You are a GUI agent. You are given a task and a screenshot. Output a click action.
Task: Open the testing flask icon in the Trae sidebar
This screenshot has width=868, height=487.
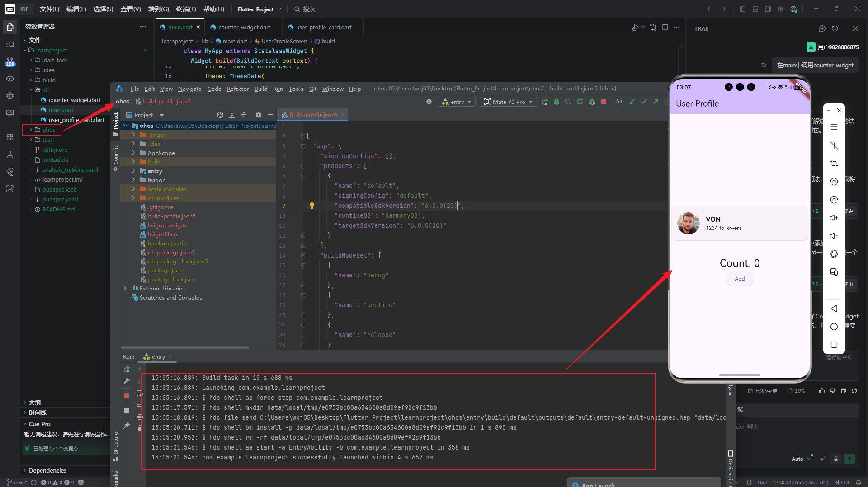[x=10, y=155]
